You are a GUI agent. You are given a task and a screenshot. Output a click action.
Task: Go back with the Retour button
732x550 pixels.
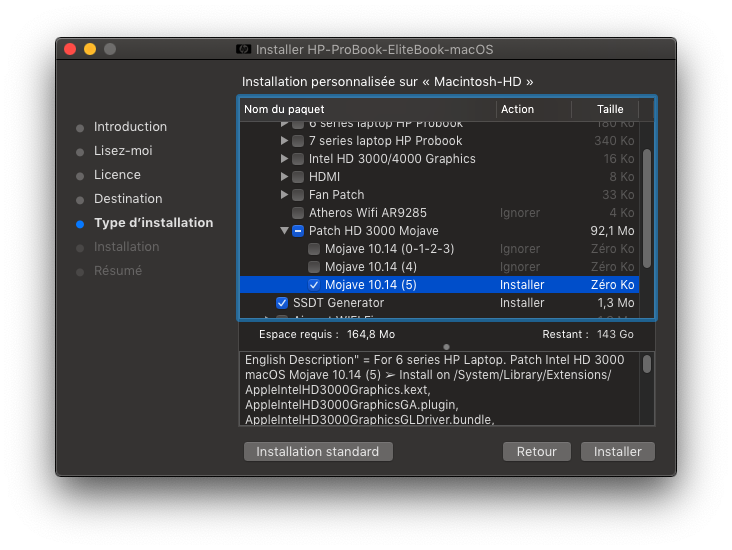click(536, 451)
